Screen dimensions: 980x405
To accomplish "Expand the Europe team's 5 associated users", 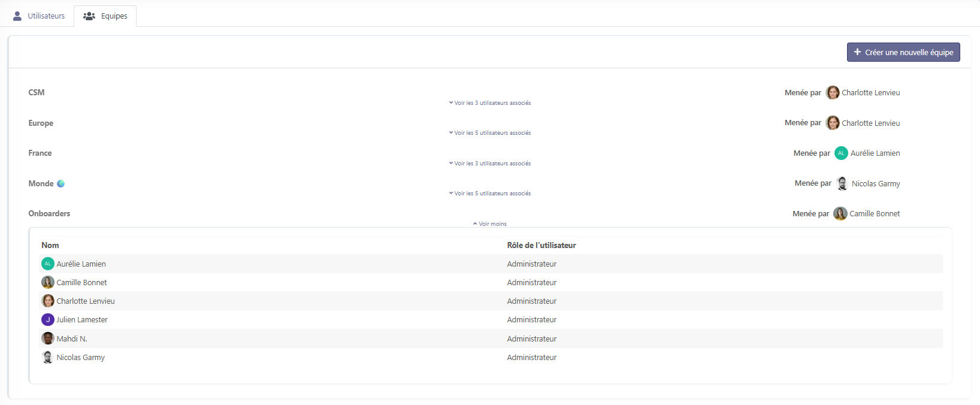I will click(x=490, y=133).
